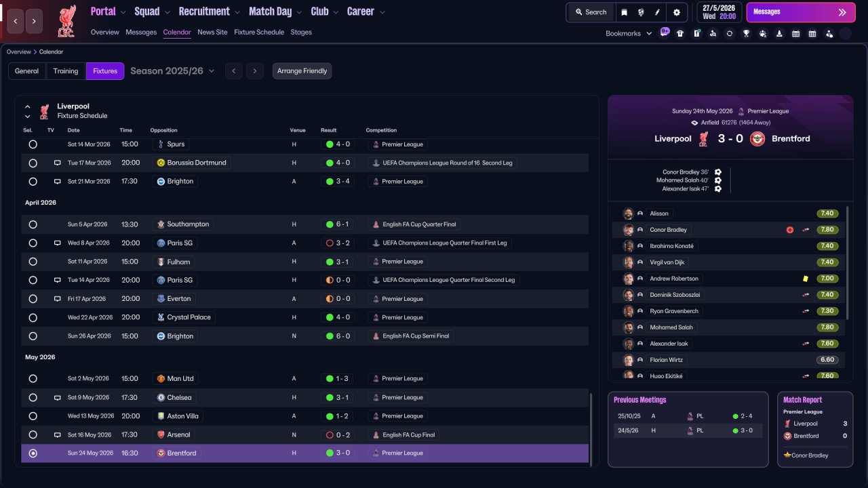Open the Stages submenu item

pyautogui.click(x=301, y=32)
